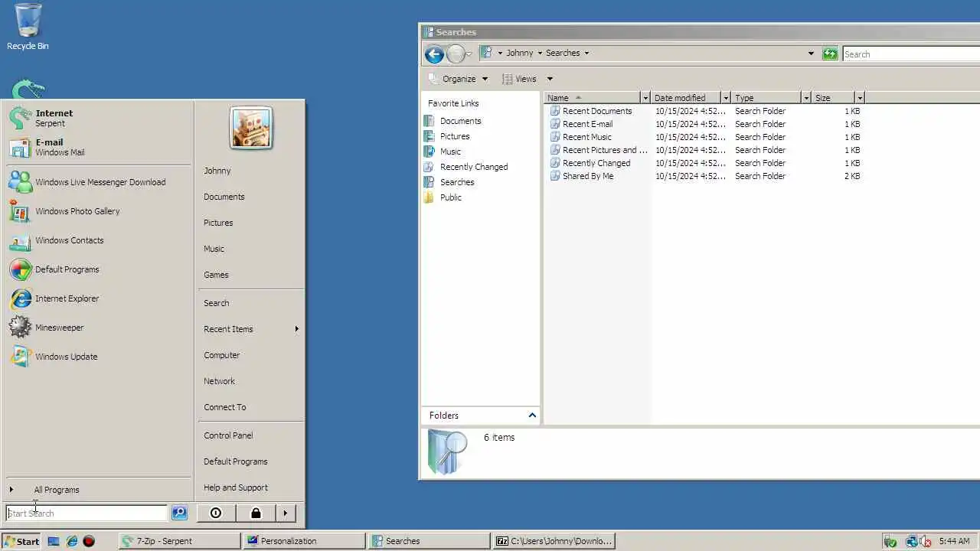Click the muted volume tray icon
This screenshot has width=980, height=551.
(926, 541)
